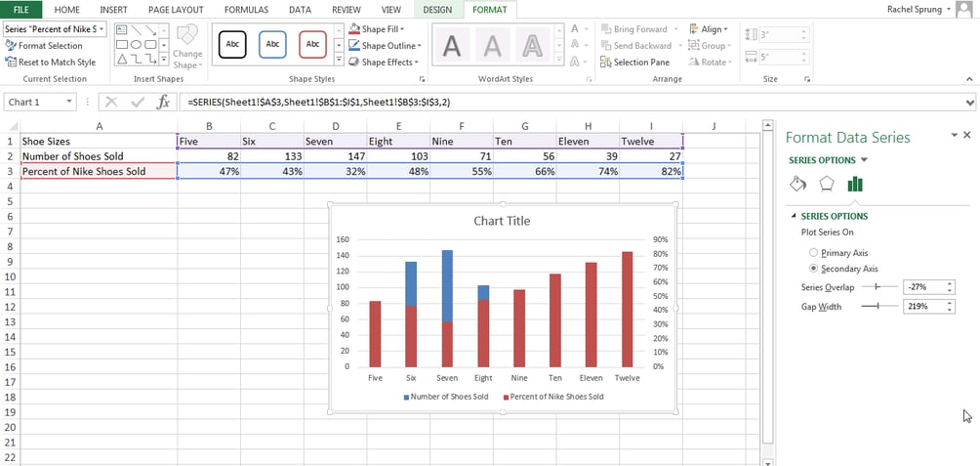Click the Shape Outline icon
The image size is (980, 466).
tap(353, 46)
